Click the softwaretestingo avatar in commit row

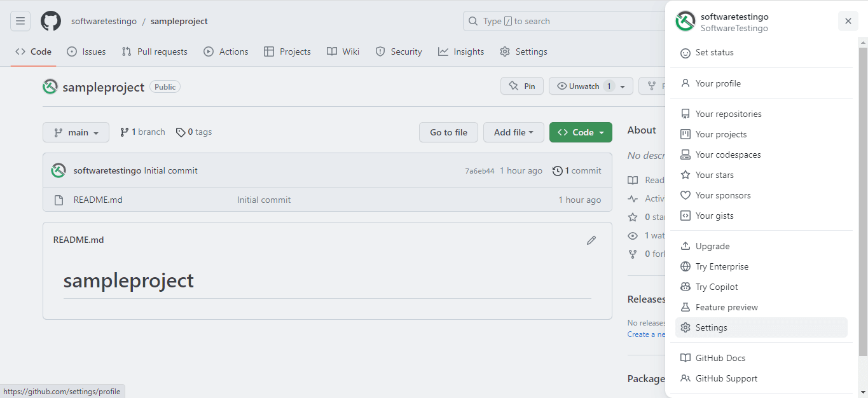pos(59,170)
